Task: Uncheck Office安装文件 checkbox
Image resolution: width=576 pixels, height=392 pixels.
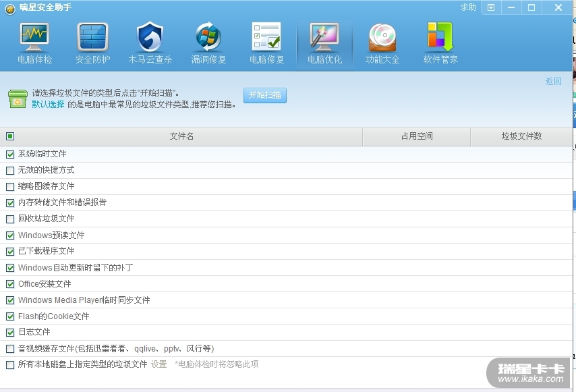Action: [10, 284]
